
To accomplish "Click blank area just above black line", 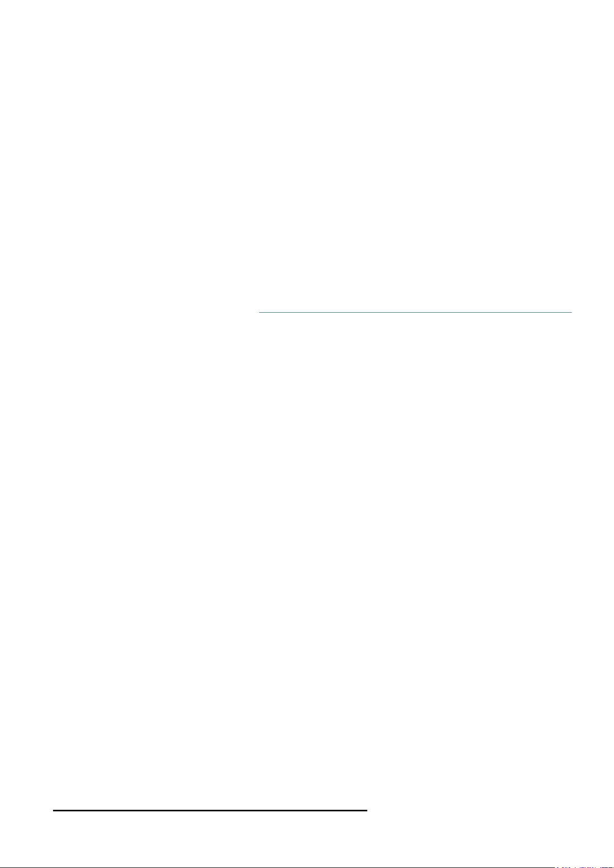I will (x=210, y=798).
